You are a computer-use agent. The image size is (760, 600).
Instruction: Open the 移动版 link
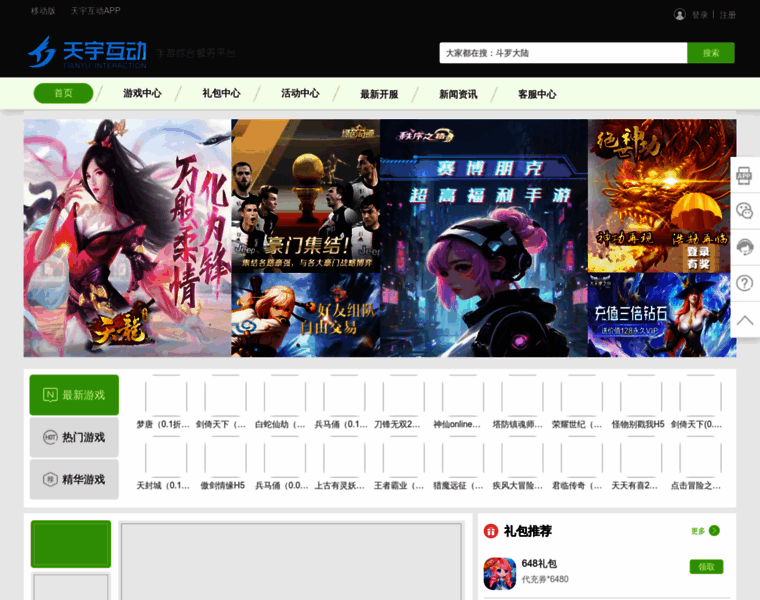coord(43,11)
